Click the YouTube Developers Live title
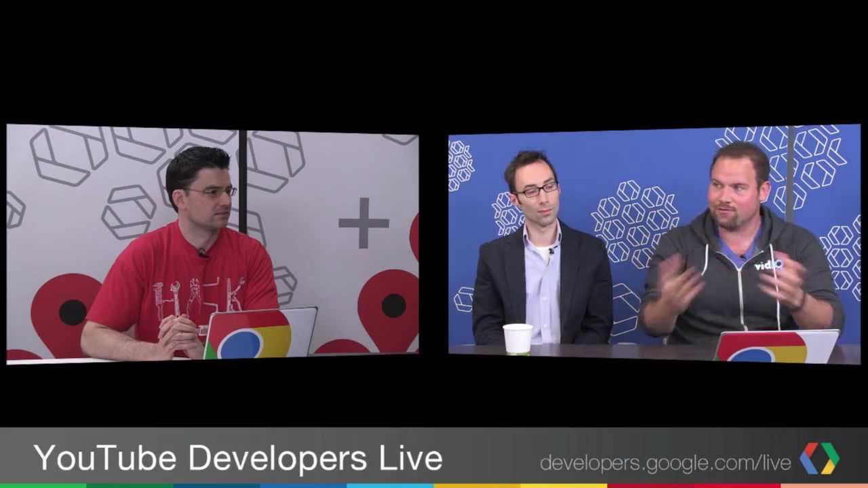Image resolution: width=868 pixels, height=488 pixels. 238,458
